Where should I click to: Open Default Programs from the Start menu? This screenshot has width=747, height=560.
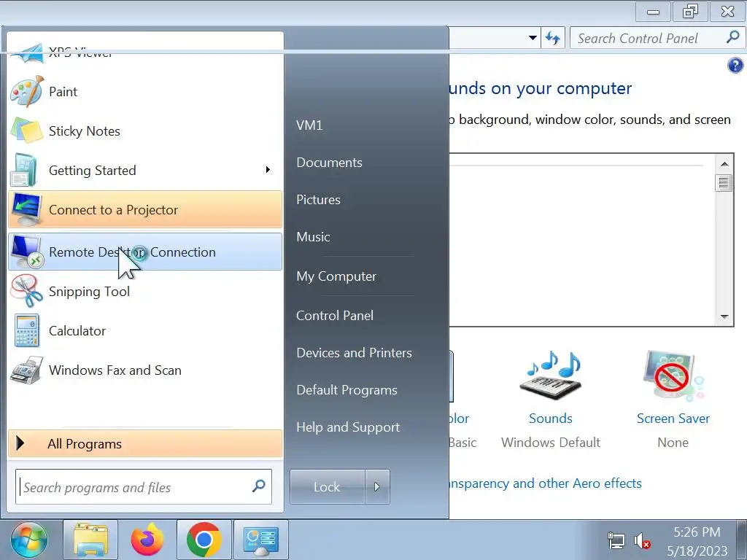pos(347,390)
